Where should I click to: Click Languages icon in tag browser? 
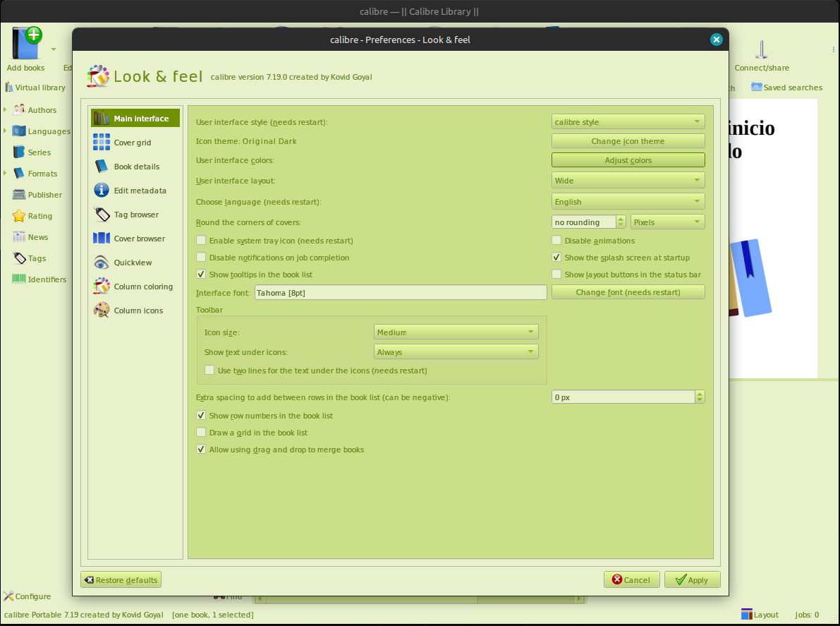coord(19,131)
